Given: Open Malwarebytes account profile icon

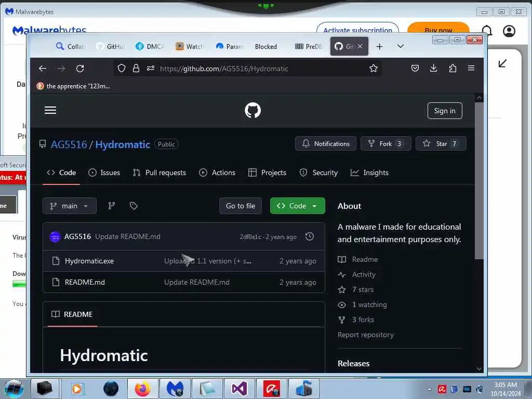Looking at the screenshot, I should click(509, 31).
